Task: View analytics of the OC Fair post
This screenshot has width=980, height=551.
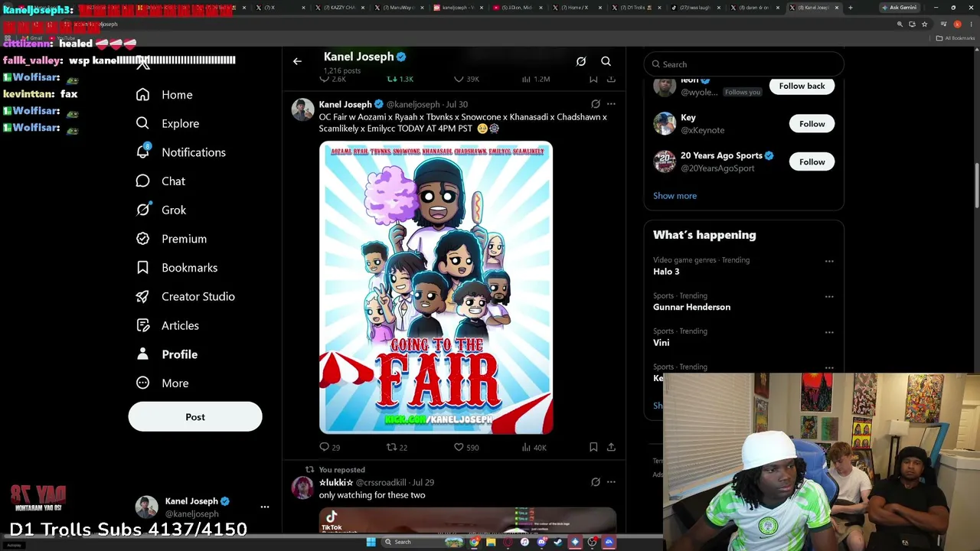Action: click(526, 447)
